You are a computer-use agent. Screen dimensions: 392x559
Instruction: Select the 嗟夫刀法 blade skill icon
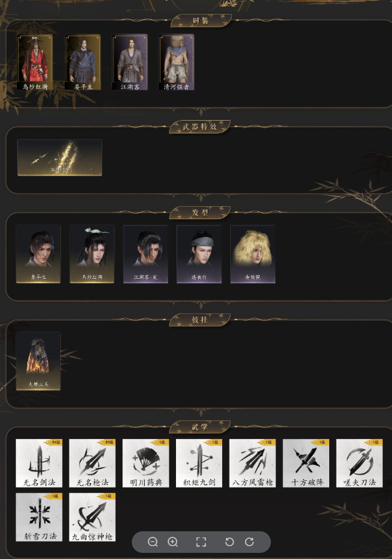[x=359, y=463]
